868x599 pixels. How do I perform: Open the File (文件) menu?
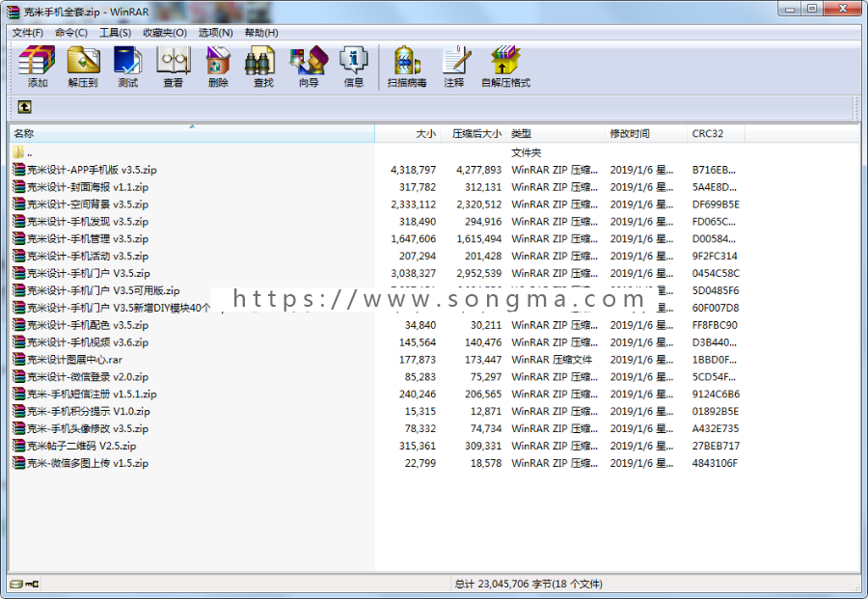click(28, 33)
